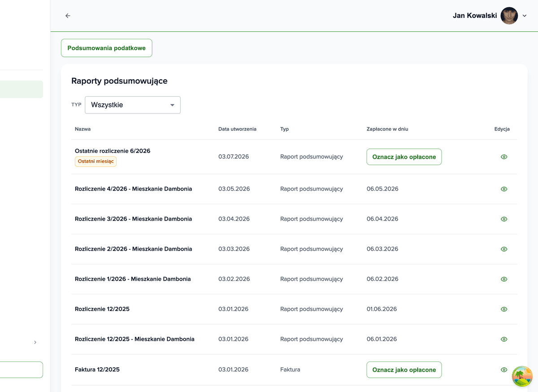
Task: Click the Typ column header
Action: (284, 129)
